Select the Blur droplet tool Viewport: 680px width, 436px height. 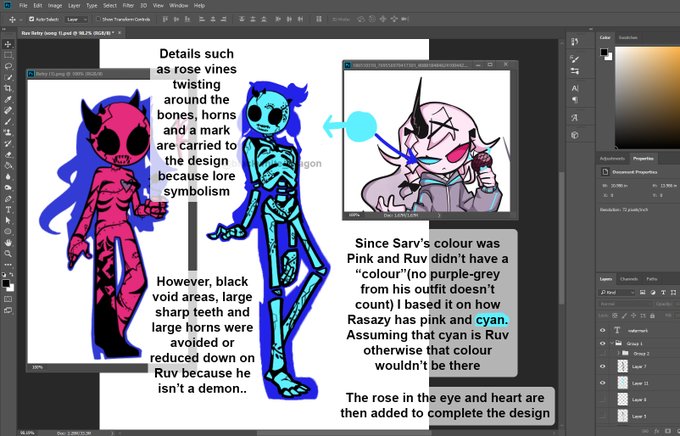click(x=8, y=177)
